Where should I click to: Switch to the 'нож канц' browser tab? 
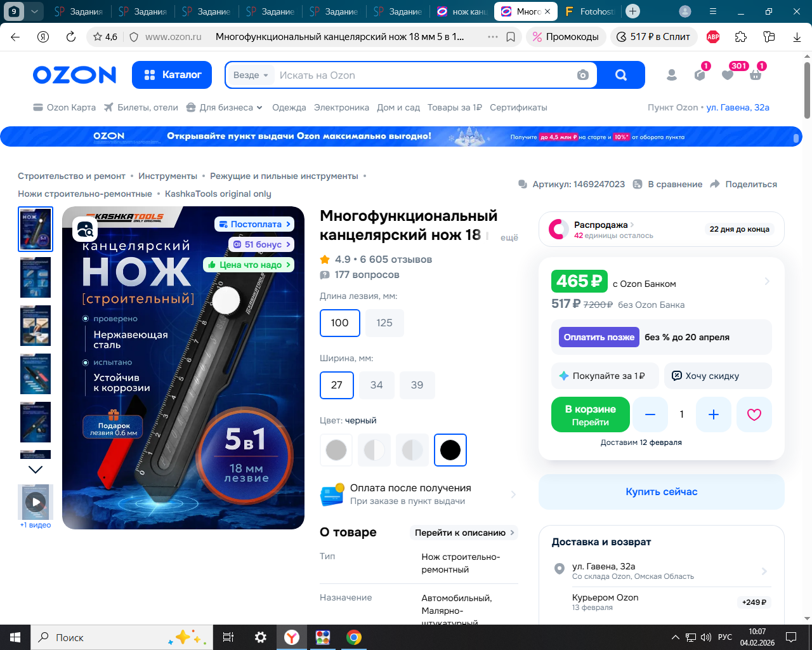pos(462,11)
